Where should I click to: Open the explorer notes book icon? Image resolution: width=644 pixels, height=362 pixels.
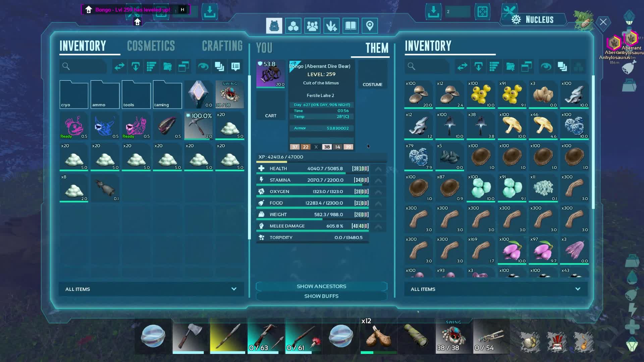351,26
